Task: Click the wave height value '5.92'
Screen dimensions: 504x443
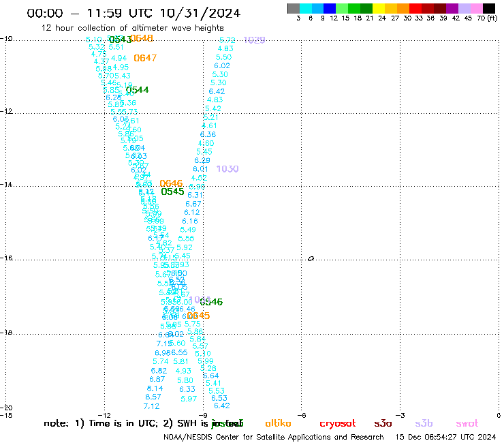Action: point(185,247)
